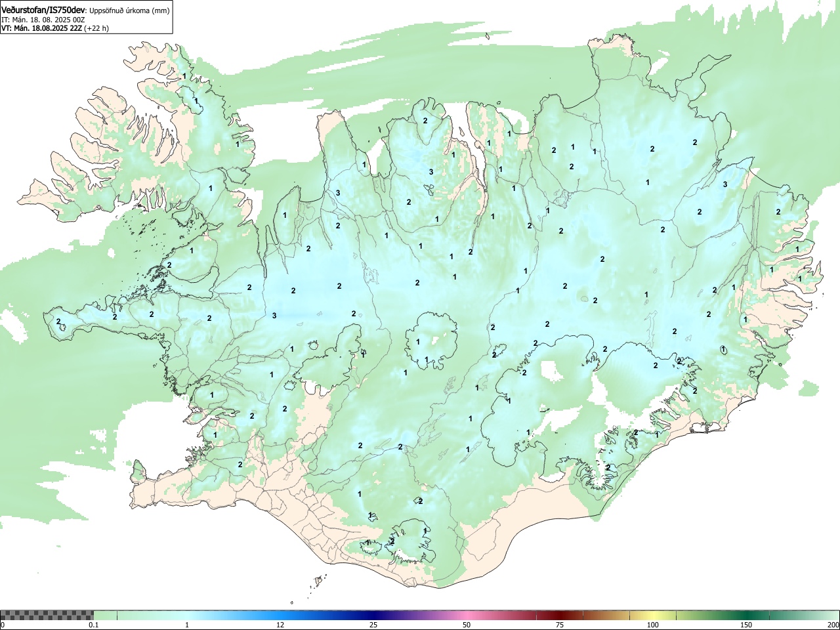Pick the pink segment near 50 on the color bar
840x630 pixels.
(467, 615)
